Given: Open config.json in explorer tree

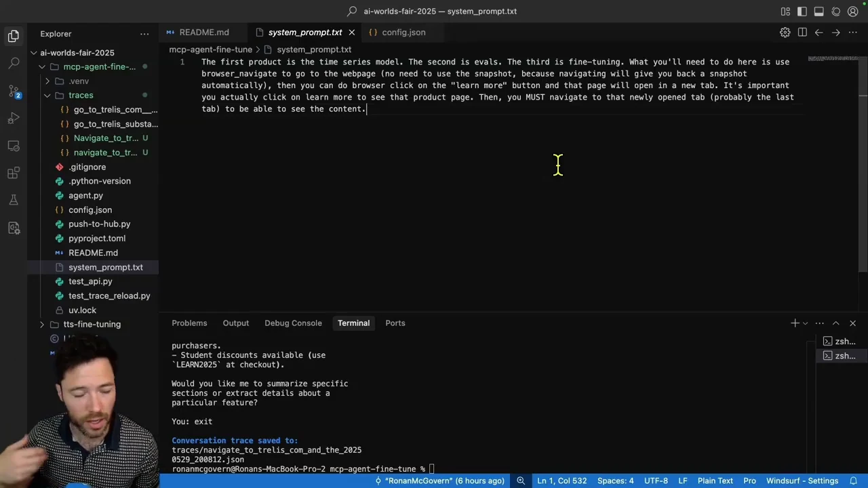Looking at the screenshot, I should pyautogui.click(x=90, y=210).
